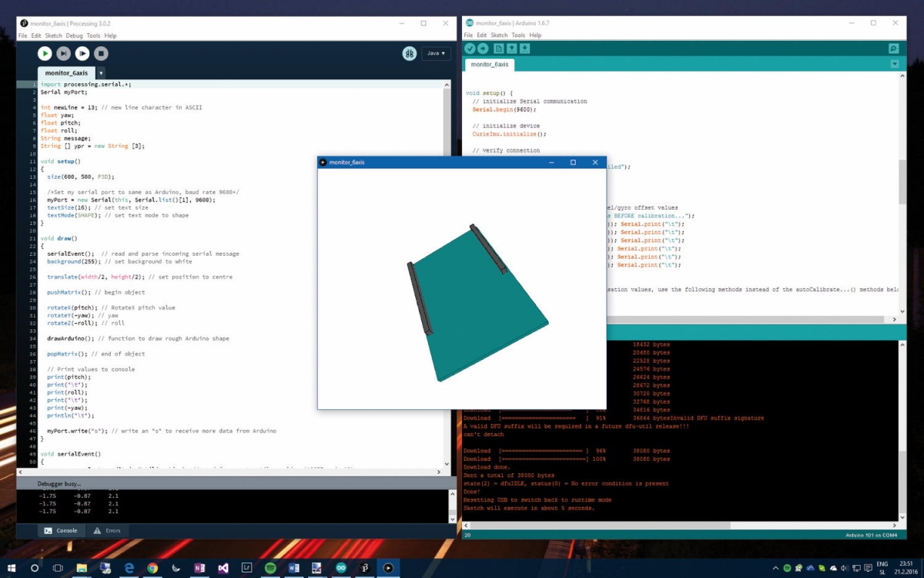Open Google Chrome from the taskbar
Image resolution: width=924 pixels, height=578 pixels.
tap(152, 568)
